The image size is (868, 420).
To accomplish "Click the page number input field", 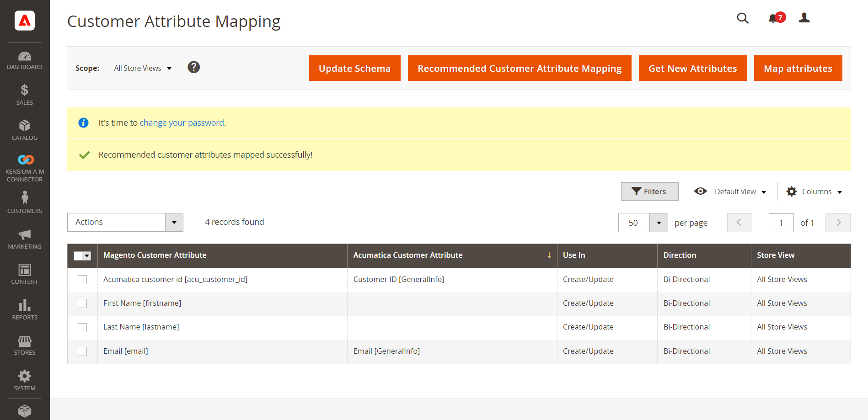I will click(x=781, y=223).
